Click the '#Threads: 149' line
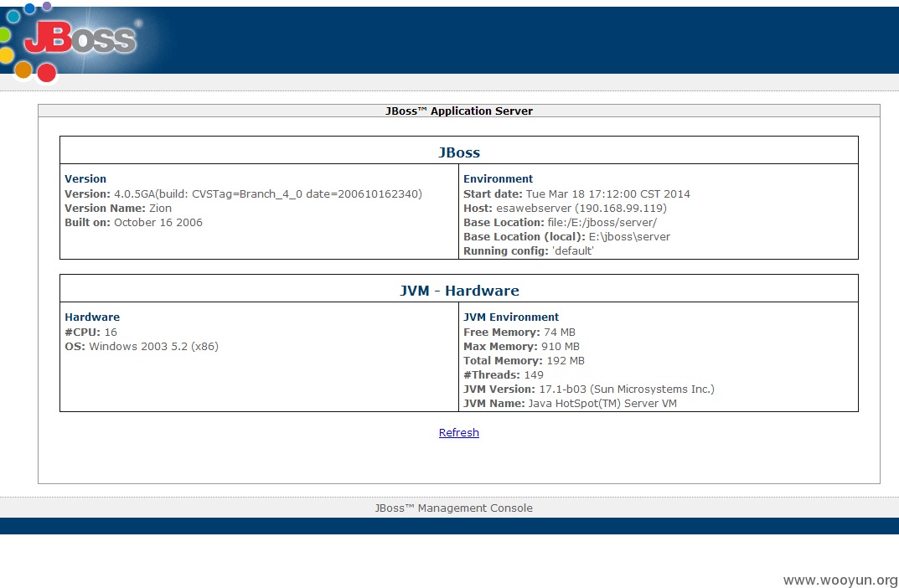This screenshot has height=588, width=899. pyautogui.click(x=504, y=374)
